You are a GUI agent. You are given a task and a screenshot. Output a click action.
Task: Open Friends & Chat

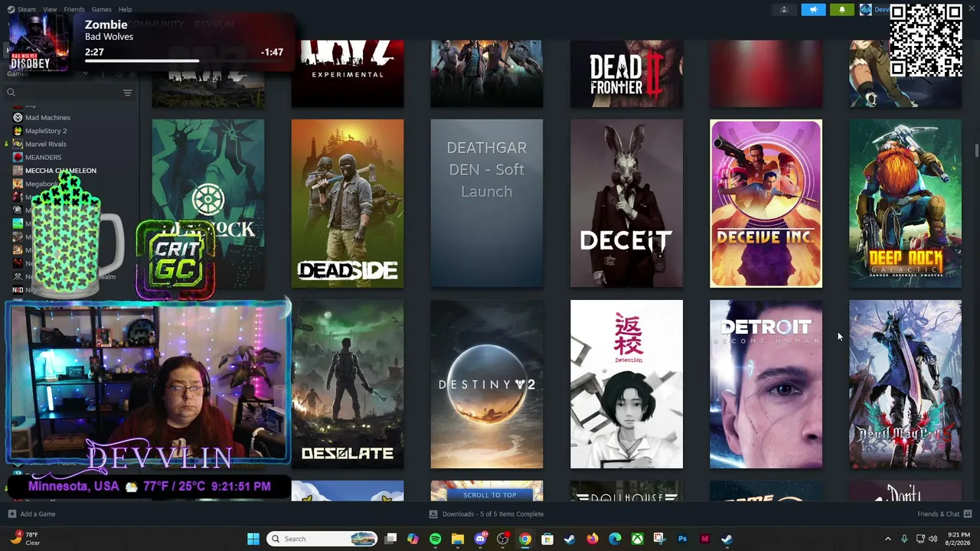pos(944,514)
